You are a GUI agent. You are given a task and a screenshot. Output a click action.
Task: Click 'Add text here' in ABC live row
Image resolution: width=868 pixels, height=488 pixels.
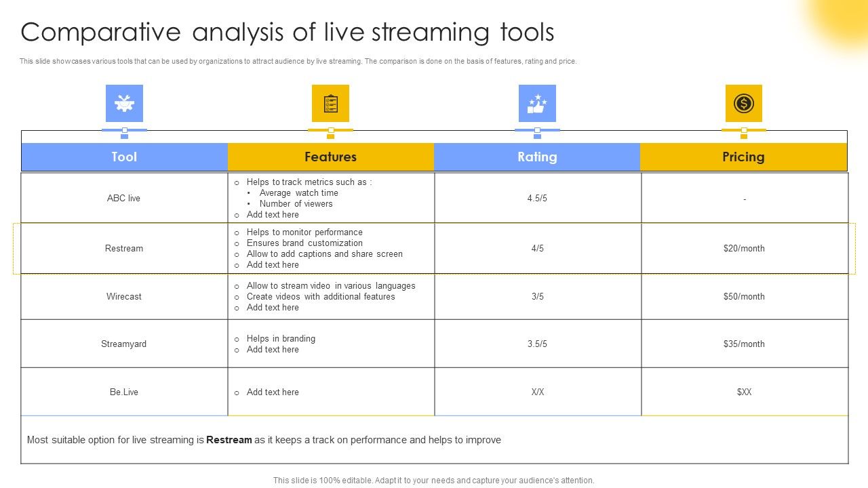point(273,214)
